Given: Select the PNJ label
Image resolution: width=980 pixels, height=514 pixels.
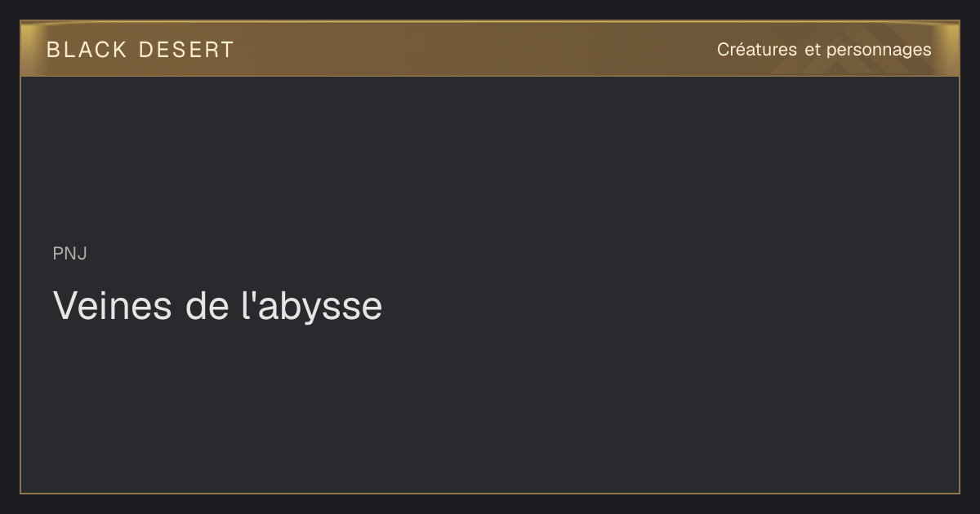Looking at the screenshot, I should coord(69,254).
